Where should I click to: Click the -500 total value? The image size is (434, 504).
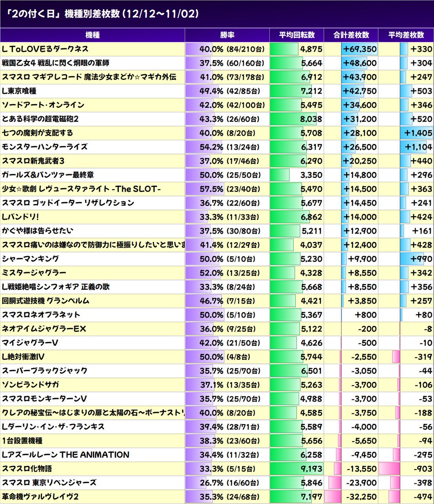(368, 343)
